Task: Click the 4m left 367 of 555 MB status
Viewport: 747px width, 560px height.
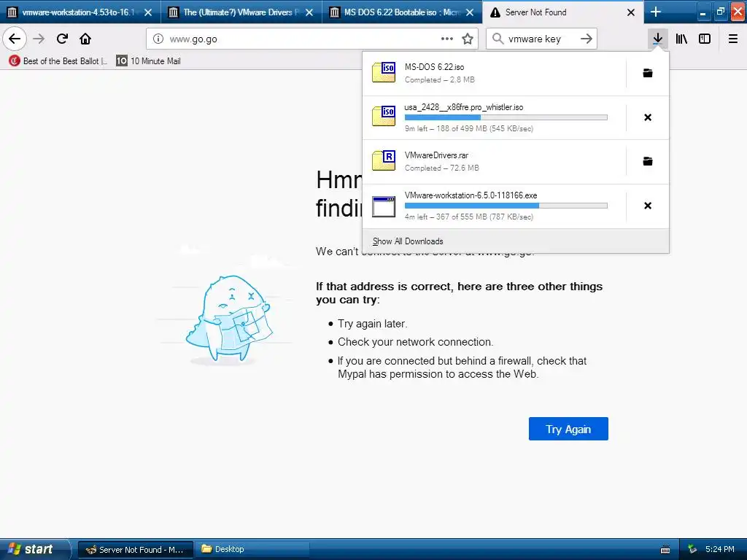Action: click(x=469, y=217)
